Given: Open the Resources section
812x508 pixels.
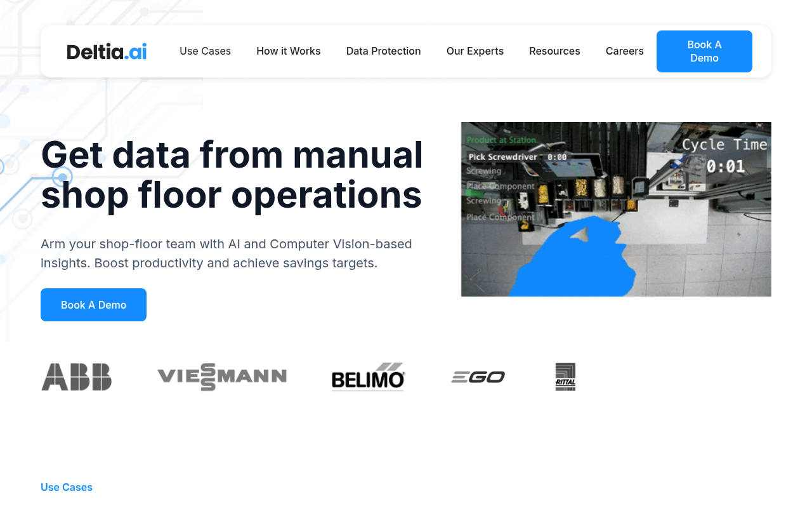Looking at the screenshot, I should [x=554, y=51].
